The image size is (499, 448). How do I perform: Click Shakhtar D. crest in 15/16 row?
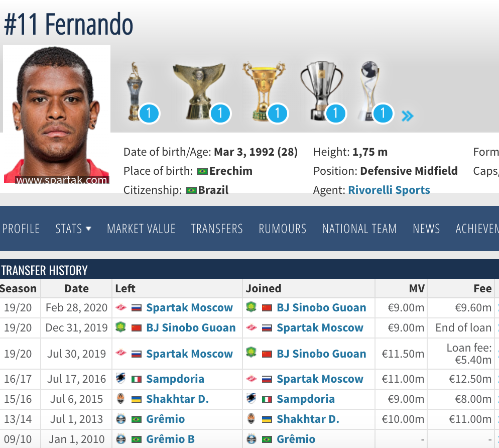120,399
